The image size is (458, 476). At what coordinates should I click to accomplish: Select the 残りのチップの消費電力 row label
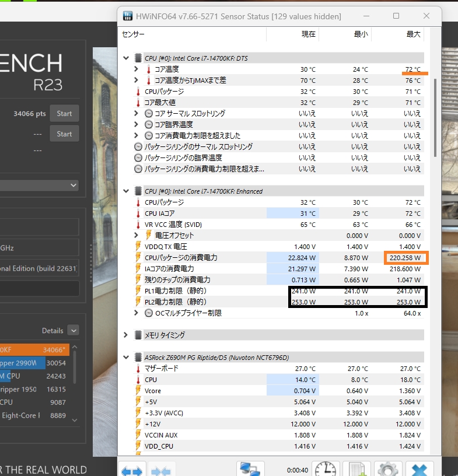[x=177, y=279]
